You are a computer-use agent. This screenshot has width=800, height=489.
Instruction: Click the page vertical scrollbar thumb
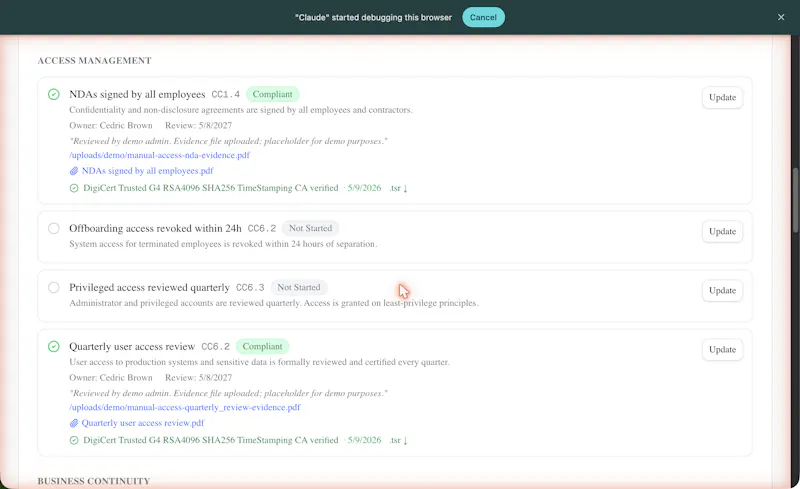(795, 200)
